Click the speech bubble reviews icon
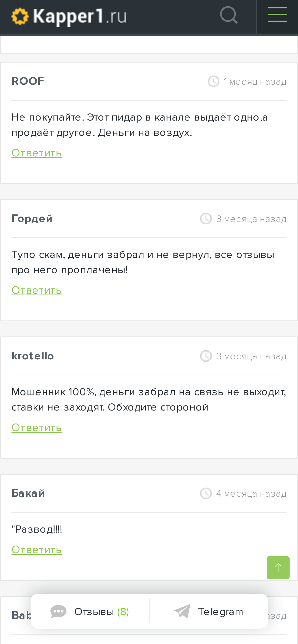The width and height of the screenshot is (298, 644). click(58, 611)
